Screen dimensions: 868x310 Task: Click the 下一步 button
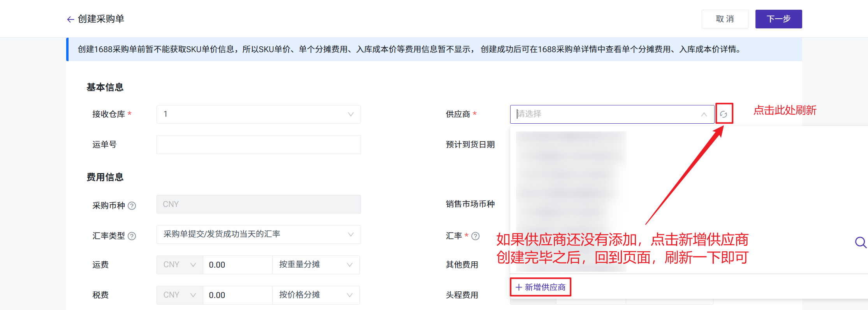(778, 19)
